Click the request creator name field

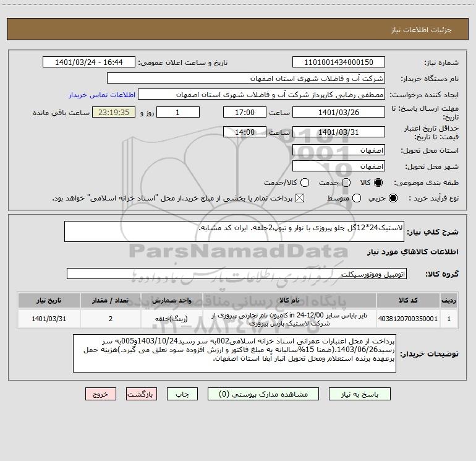[x=261, y=95]
